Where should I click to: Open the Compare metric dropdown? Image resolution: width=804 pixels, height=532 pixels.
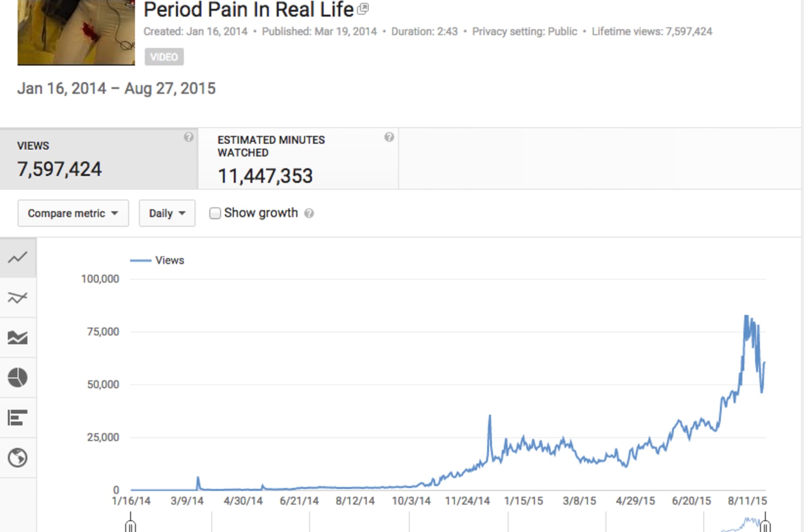coord(73,214)
